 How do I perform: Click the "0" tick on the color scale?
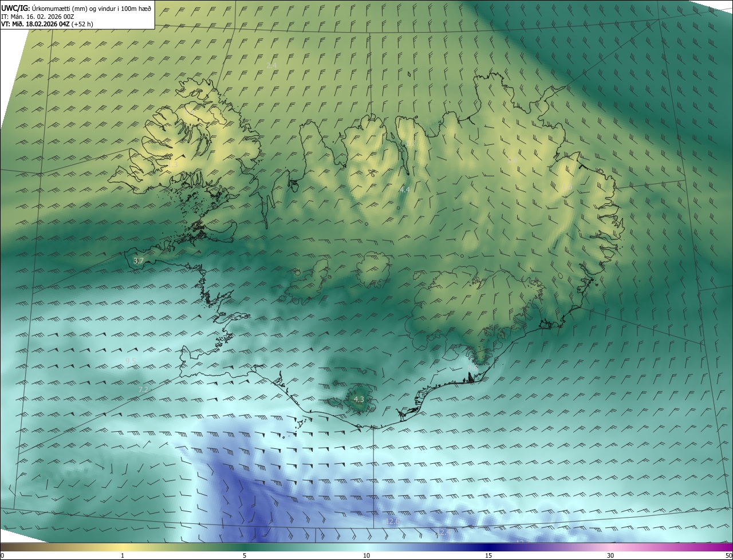[x=2, y=555]
